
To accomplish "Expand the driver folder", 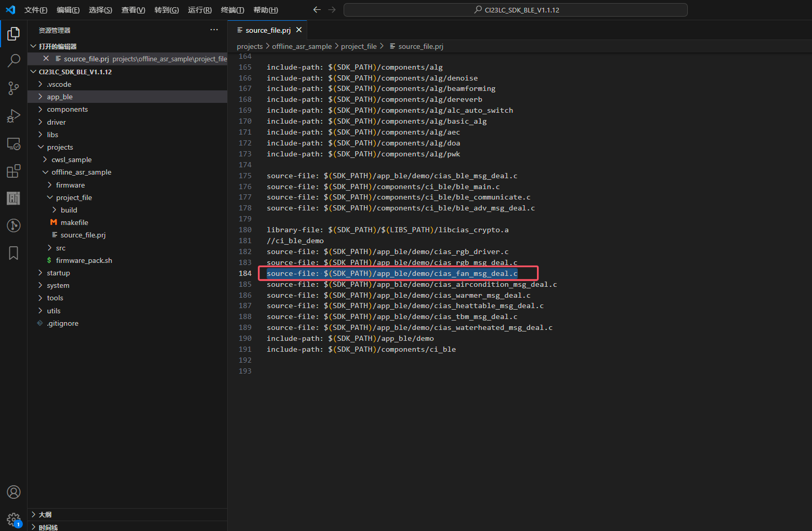I will (x=127, y=122).
